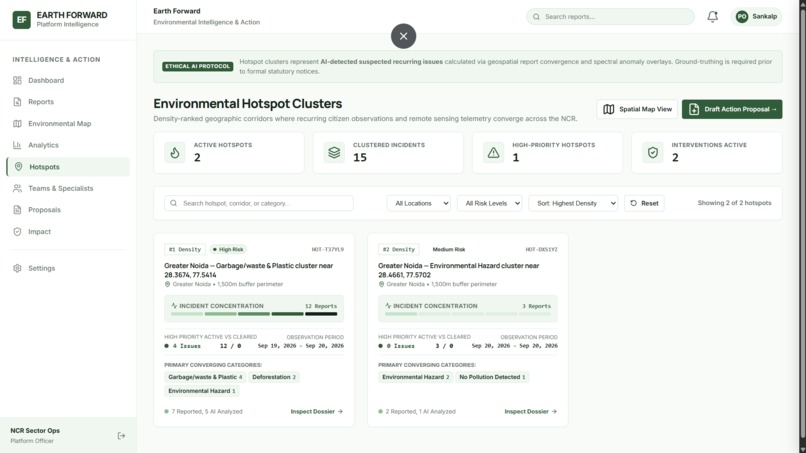806x453 pixels.
Task: Click the #2 Density badge
Action: coord(399,249)
